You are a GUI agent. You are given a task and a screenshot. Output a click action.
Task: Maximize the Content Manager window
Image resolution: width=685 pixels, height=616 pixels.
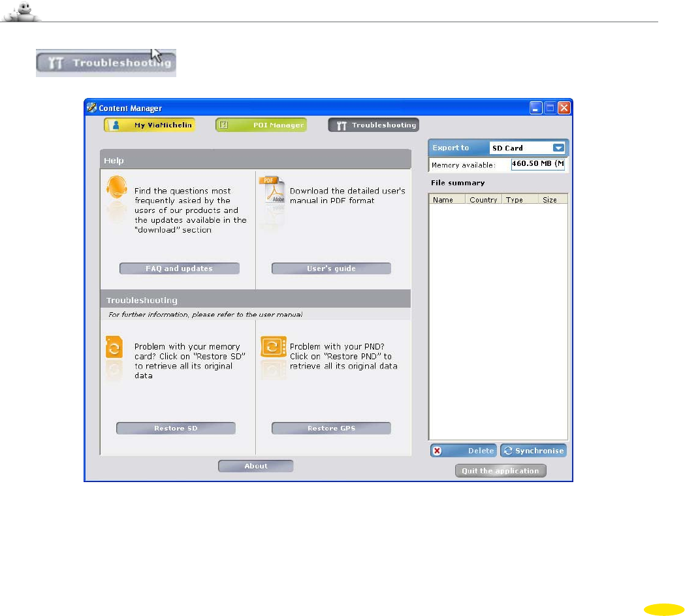coord(550,108)
